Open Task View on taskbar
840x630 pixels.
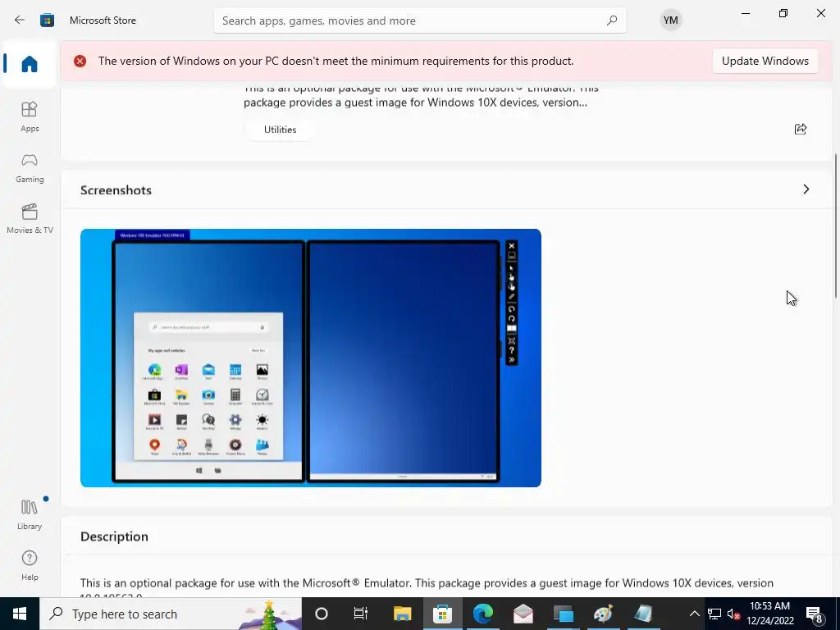click(361, 614)
